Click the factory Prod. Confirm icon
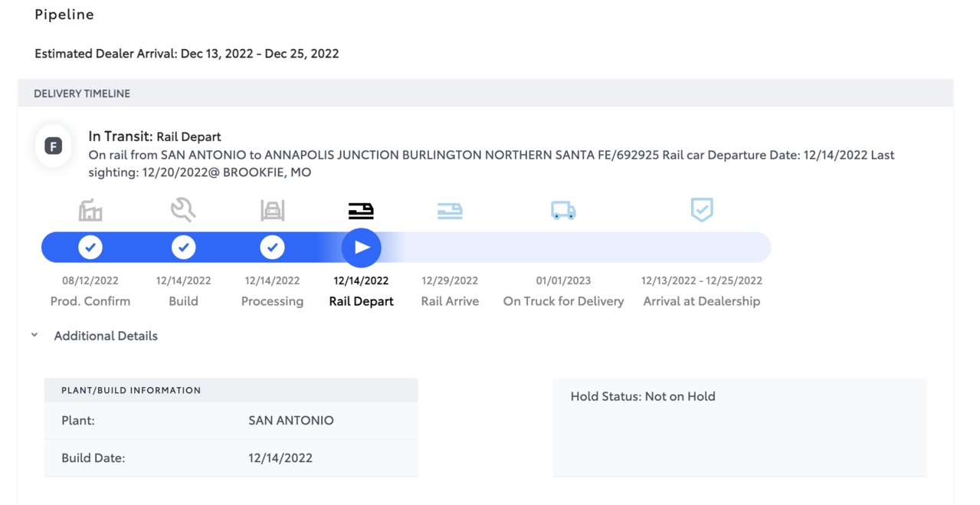This screenshot has width=980, height=505. (90, 209)
